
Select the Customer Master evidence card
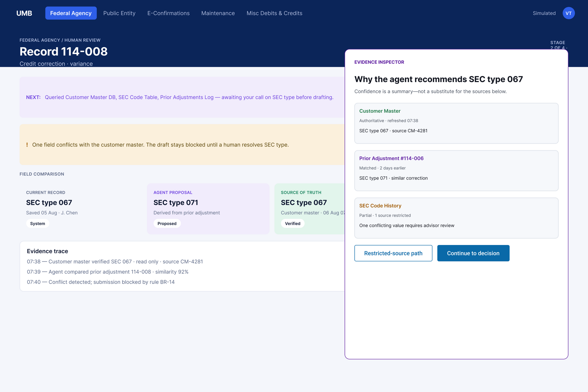point(456,123)
